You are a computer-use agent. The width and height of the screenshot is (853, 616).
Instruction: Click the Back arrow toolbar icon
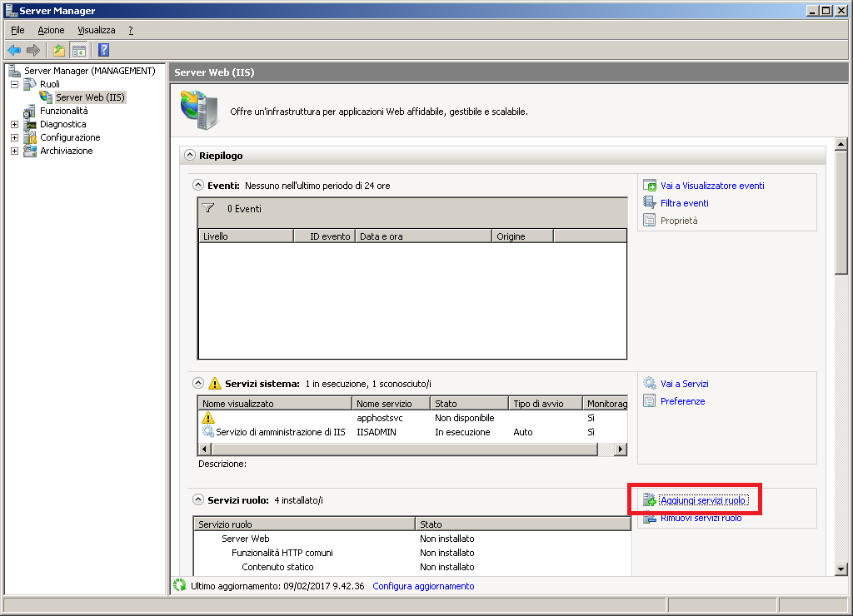pos(14,51)
